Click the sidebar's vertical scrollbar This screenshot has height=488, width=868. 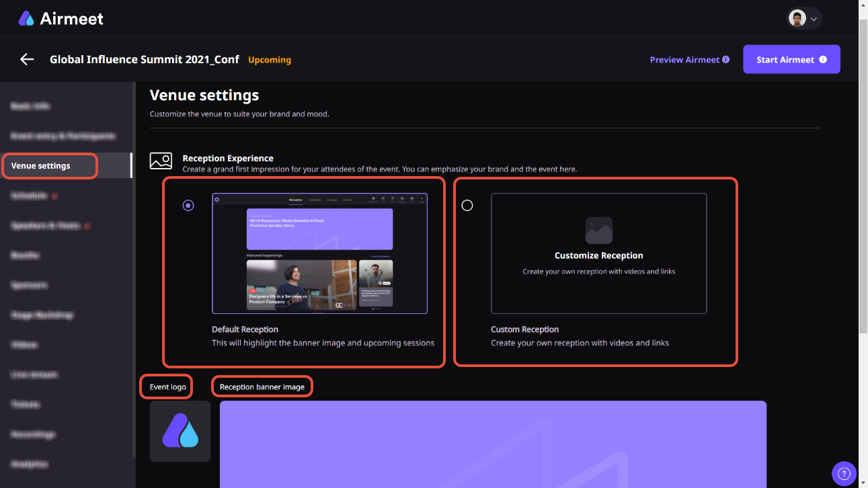[x=134, y=269]
